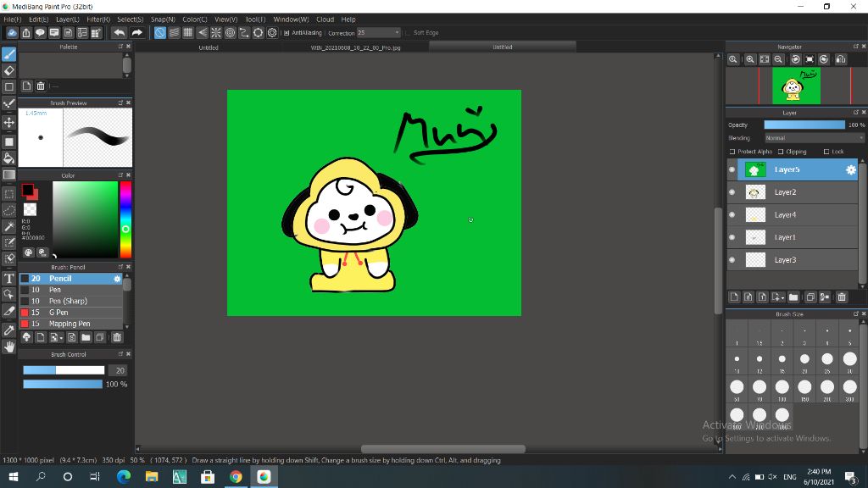Viewport: 868px width, 488px height.
Task: Show hidden system tray icons
Action: tap(732, 476)
